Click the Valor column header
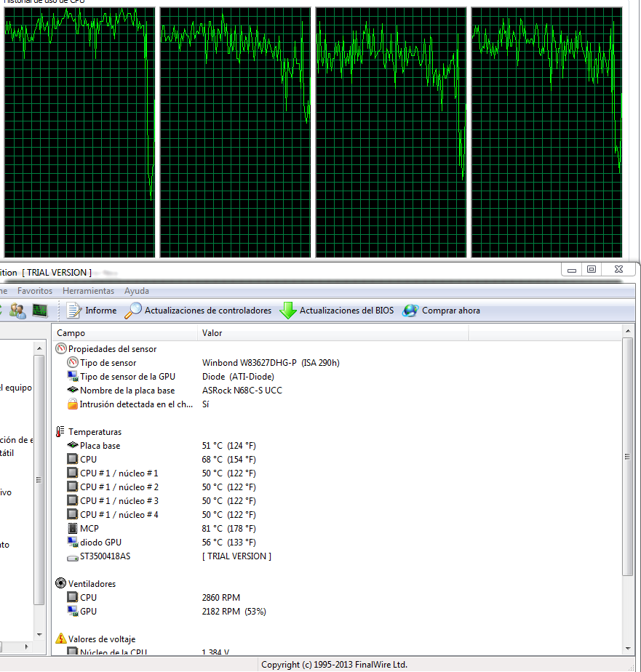This screenshot has width=641, height=672. point(333,333)
